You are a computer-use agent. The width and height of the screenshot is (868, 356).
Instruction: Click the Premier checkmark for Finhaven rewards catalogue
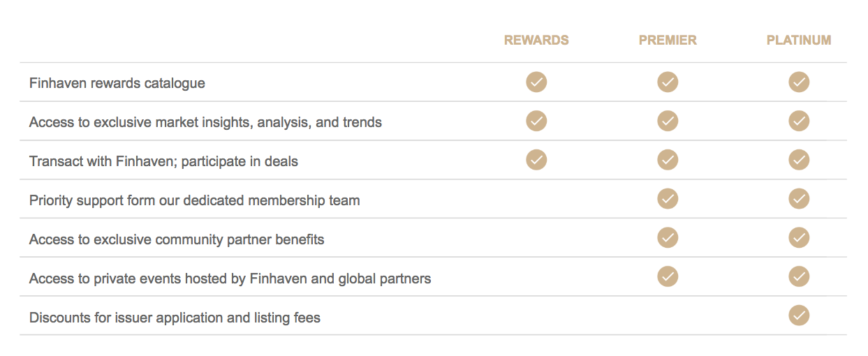pos(668,82)
